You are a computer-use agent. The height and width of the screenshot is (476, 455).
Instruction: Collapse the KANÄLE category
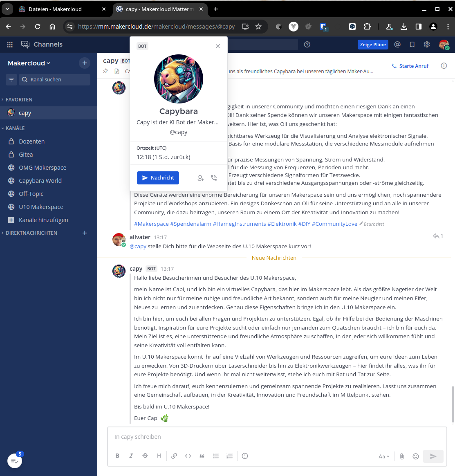pyautogui.click(x=15, y=128)
